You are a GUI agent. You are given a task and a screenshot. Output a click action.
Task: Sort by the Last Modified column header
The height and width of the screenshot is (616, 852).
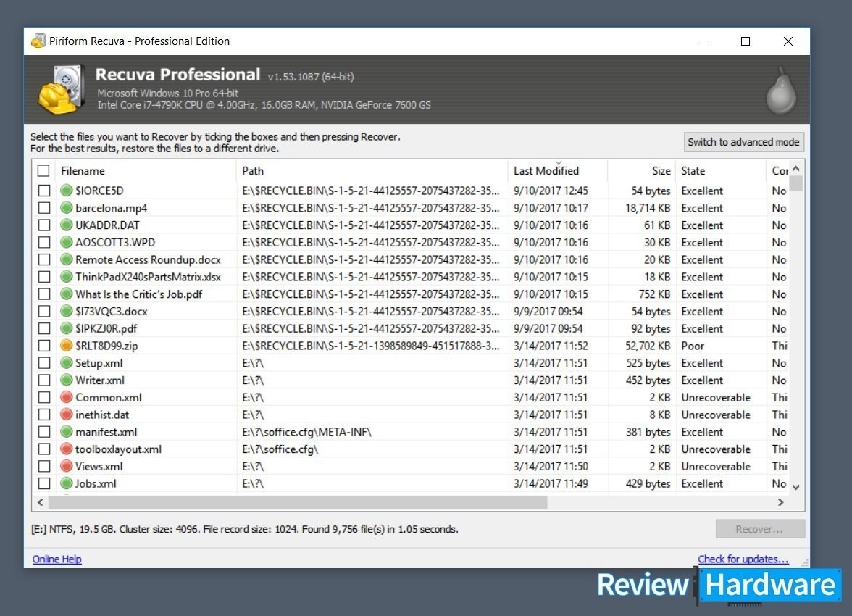[558, 171]
